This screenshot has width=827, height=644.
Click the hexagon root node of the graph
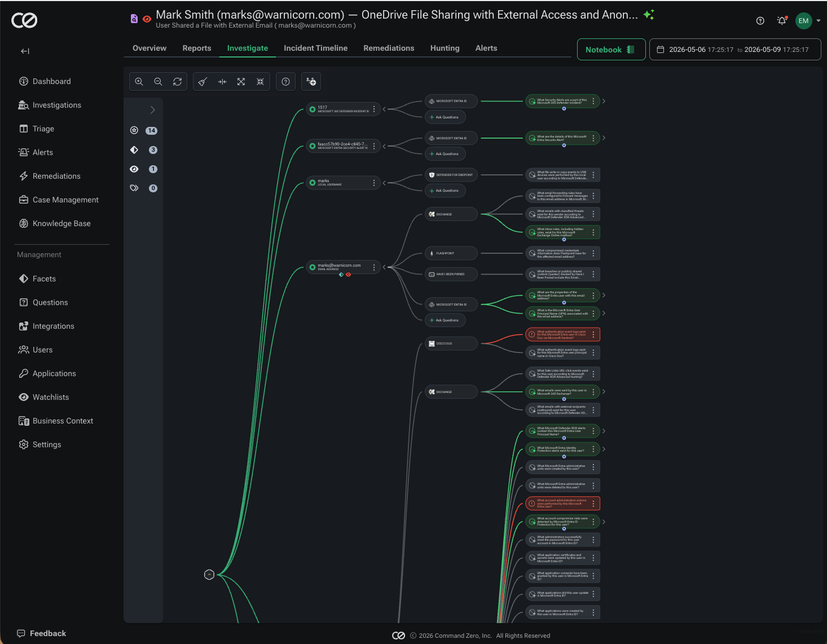tap(209, 575)
